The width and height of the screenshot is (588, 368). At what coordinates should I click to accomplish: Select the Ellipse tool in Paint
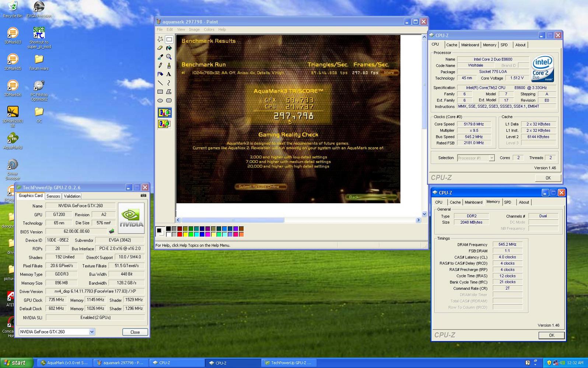click(x=160, y=100)
